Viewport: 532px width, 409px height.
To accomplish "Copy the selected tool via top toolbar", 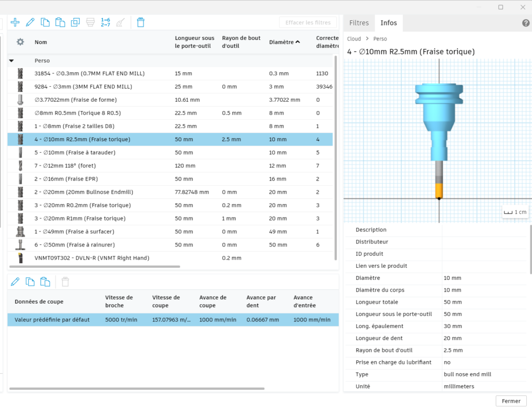I will pyautogui.click(x=45, y=22).
